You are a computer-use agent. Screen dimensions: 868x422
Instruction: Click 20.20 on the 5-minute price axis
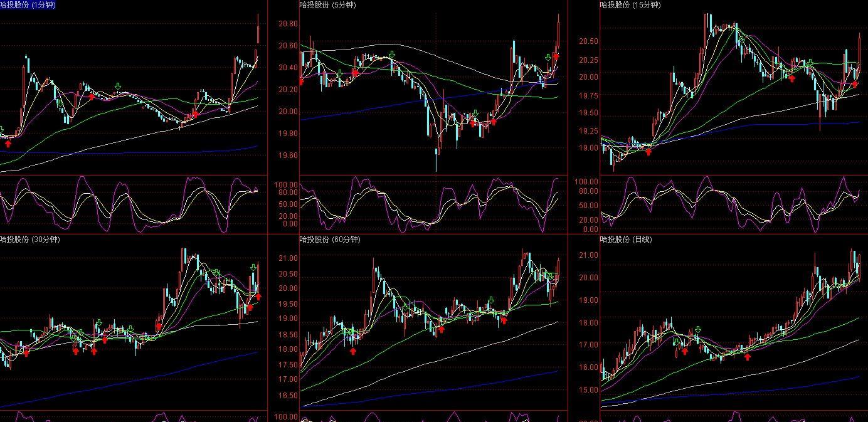click(288, 90)
